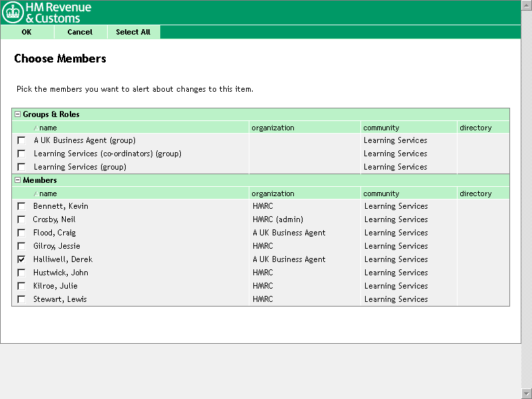Cancel the member selection
The image size is (532, 399).
80,32
